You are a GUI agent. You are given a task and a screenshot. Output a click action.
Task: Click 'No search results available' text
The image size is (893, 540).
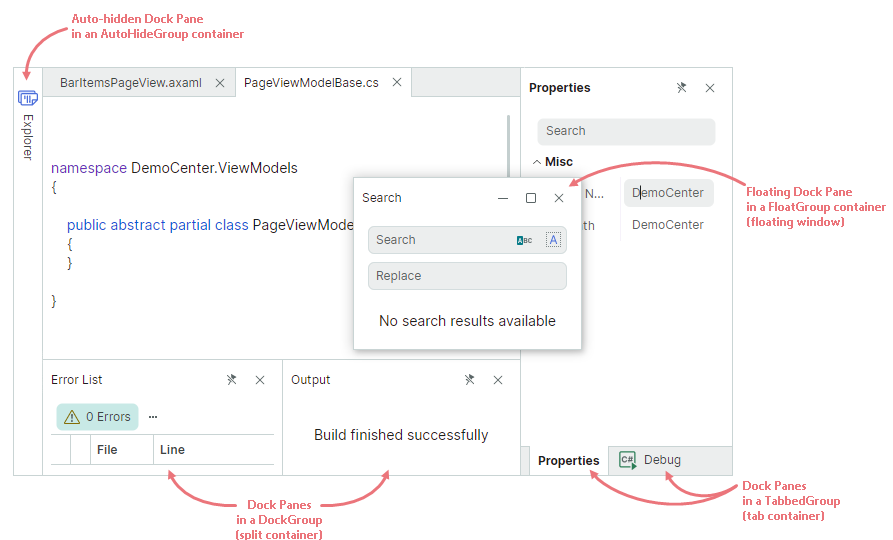(x=467, y=321)
